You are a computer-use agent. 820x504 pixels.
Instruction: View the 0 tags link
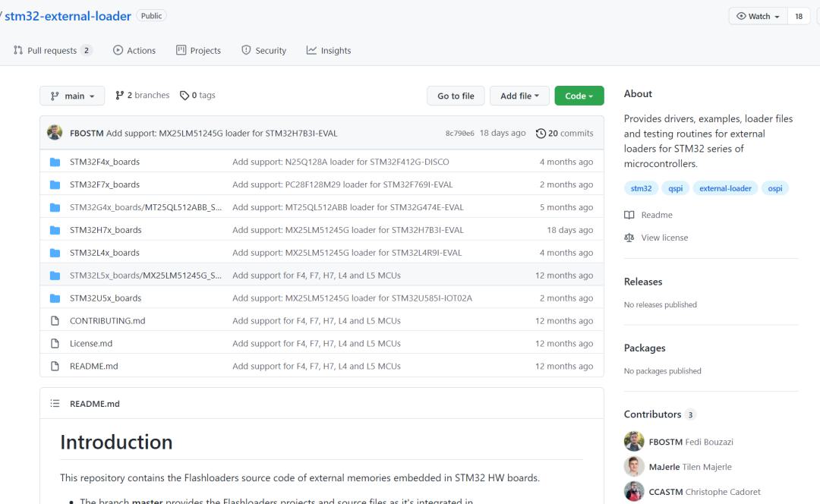coord(197,95)
